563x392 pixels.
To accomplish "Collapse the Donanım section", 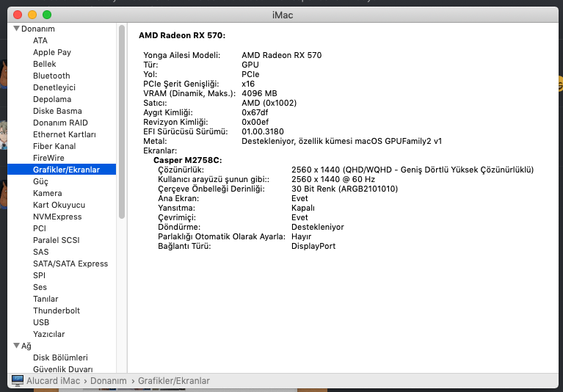I will click(x=16, y=29).
